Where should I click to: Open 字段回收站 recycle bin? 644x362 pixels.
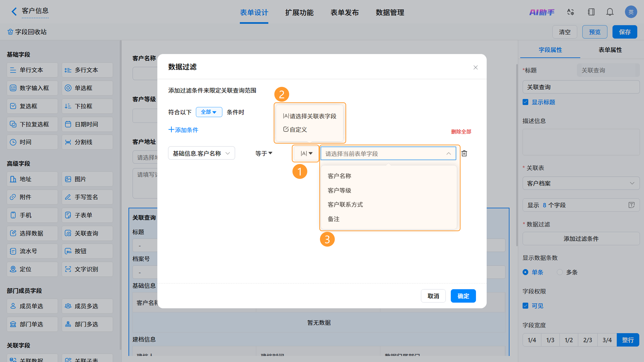point(27,32)
